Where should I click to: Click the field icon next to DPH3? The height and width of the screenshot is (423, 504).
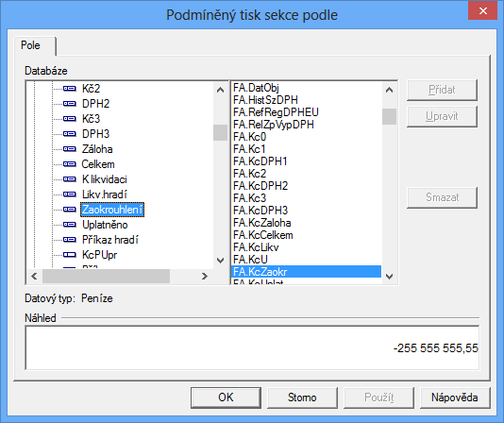(x=70, y=134)
